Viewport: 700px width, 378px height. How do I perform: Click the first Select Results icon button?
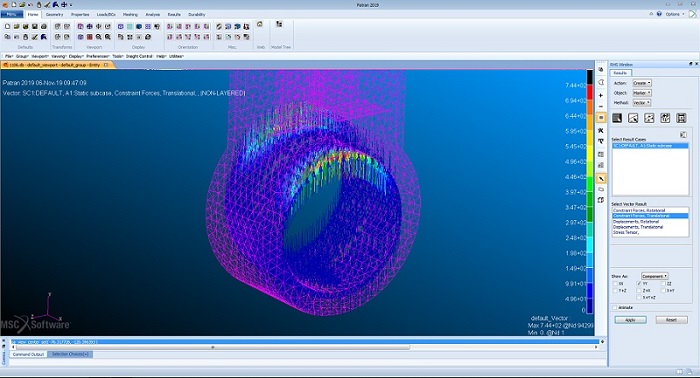coord(617,118)
